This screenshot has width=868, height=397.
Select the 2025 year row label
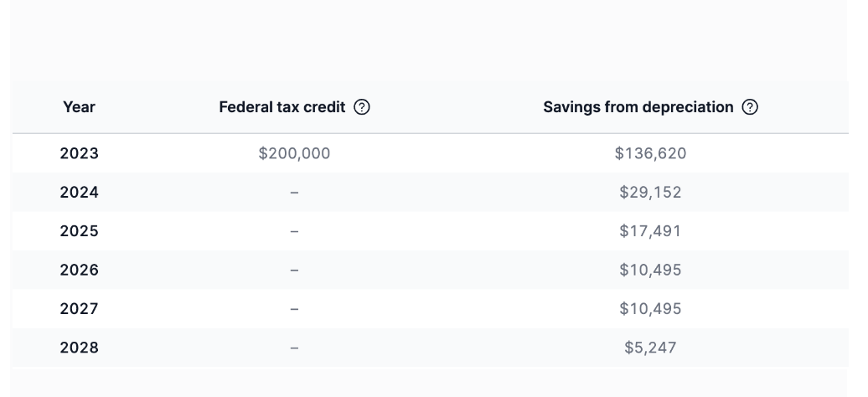(79, 231)
